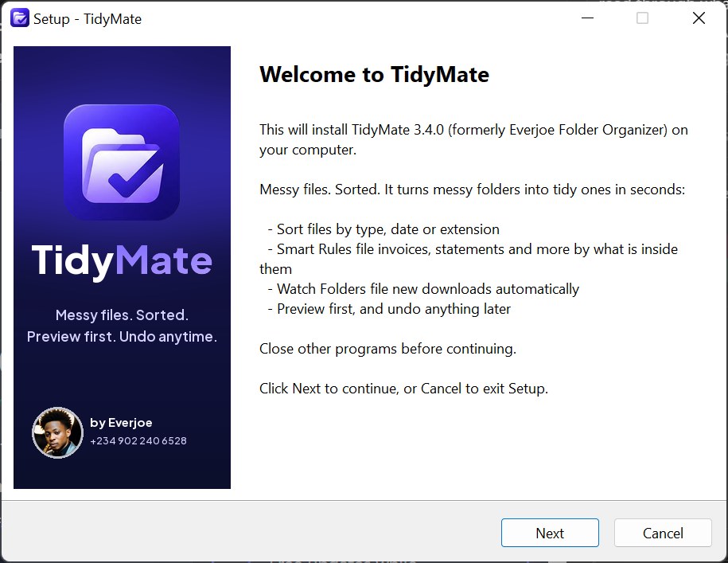Click "Close other programs before continuing."

click(x=387, y=349)
